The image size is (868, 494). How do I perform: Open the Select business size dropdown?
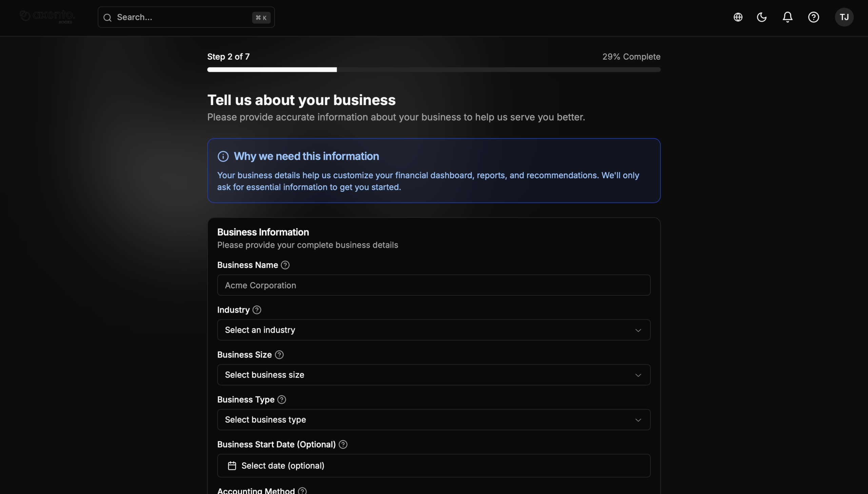[x=433, y=375]
